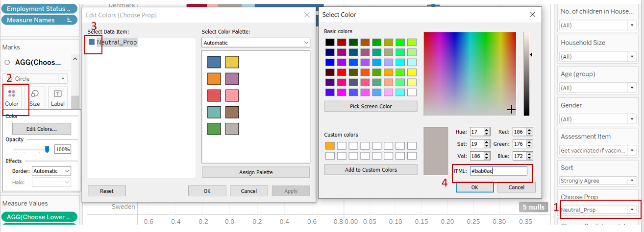Open the Select Color Palette dropdown
The image size is (644, 232).
(255, 43)
